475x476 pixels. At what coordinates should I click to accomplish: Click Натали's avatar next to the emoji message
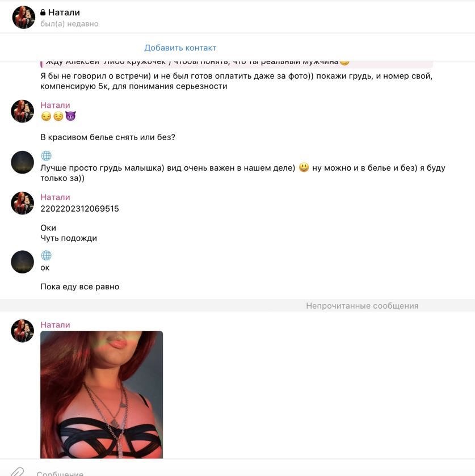23,111
